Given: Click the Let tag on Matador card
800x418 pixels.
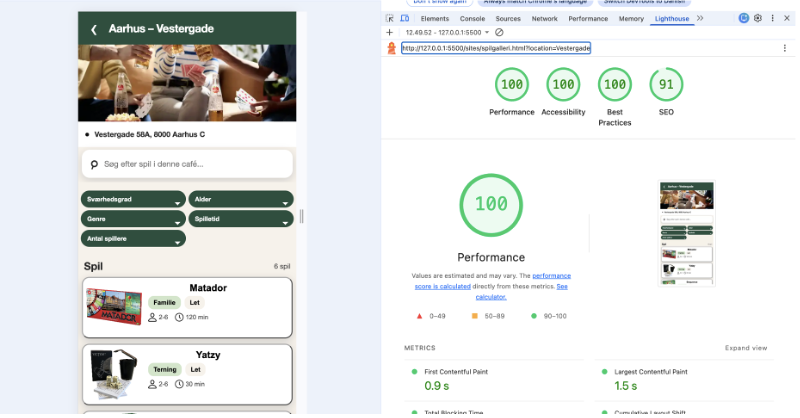Looking at the screenshot, I should tap(194, 303).
